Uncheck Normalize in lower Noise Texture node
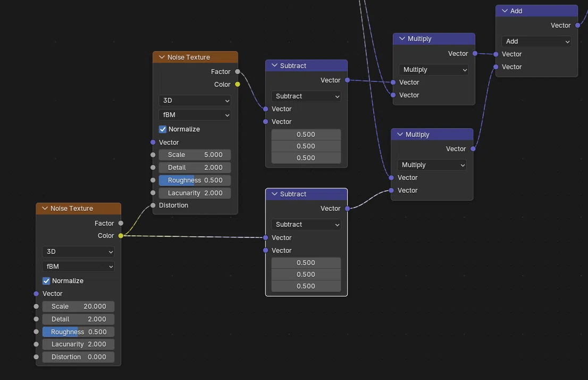588x380 pixels. point(46,281)
